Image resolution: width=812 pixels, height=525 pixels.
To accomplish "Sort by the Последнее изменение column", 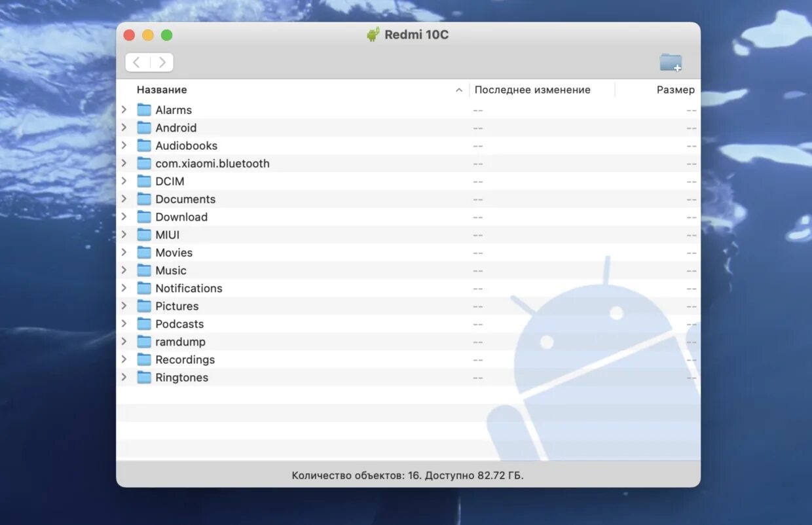I will point(532,90).
